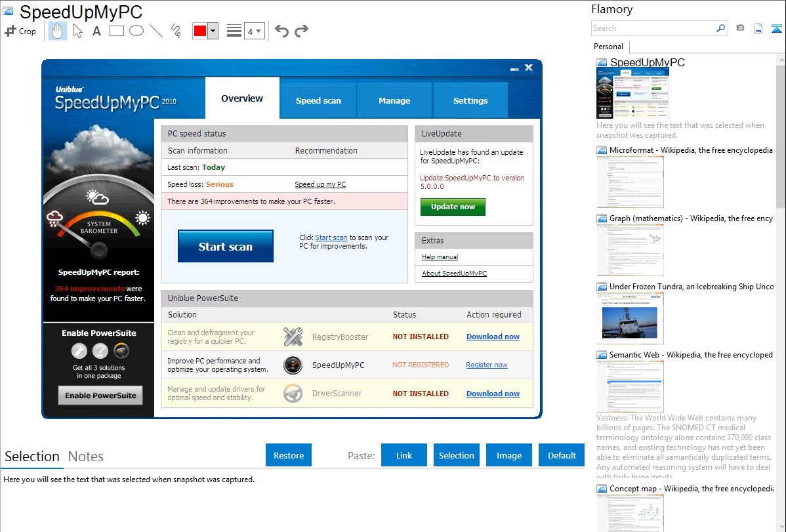Click the 'Serious' speed loss value

point(220,184)
